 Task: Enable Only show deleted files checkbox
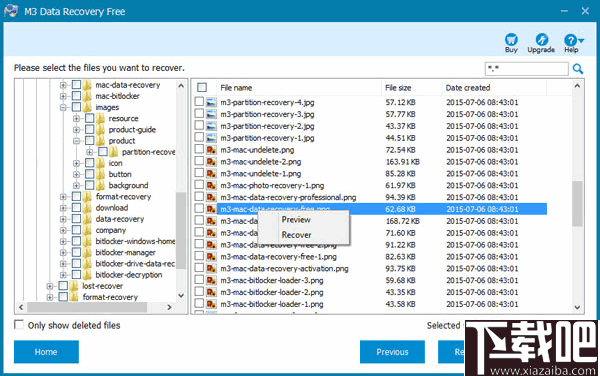(x=19, y=324)
